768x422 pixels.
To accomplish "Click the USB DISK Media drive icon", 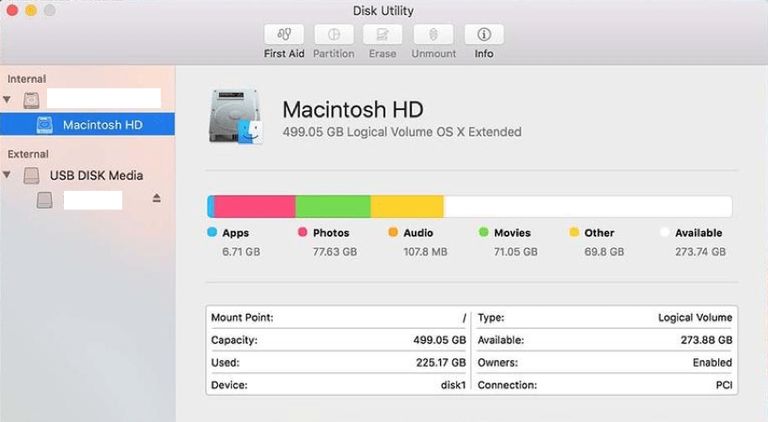I will click(34, 175).
